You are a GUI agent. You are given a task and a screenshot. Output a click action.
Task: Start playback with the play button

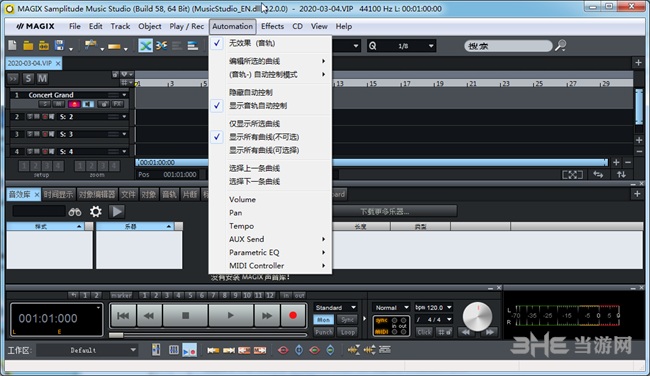click(x=231, y=316)
